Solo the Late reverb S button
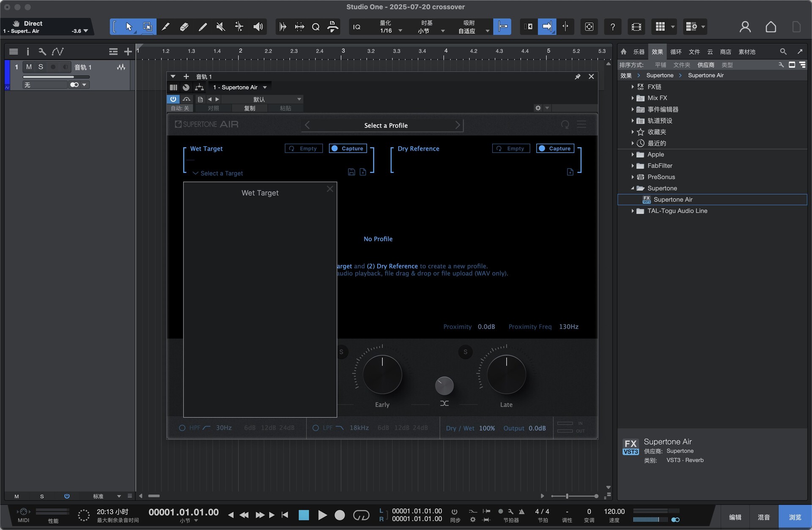Viewport: 812px width, 530px height. pyautogui.click(x=466, y=352)
